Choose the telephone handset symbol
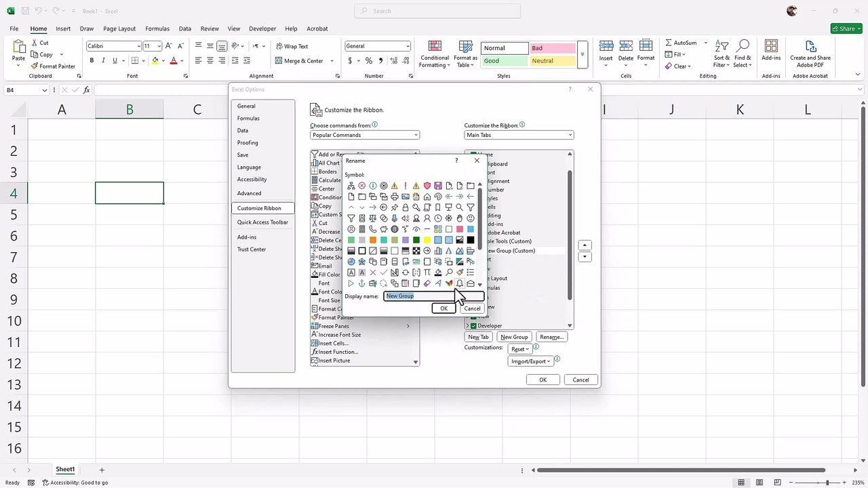The image size is (868, 488). click(373, 229)
